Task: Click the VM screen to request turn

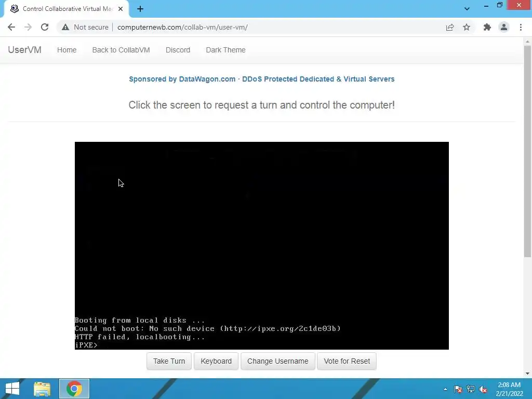Action: point(262,246)
